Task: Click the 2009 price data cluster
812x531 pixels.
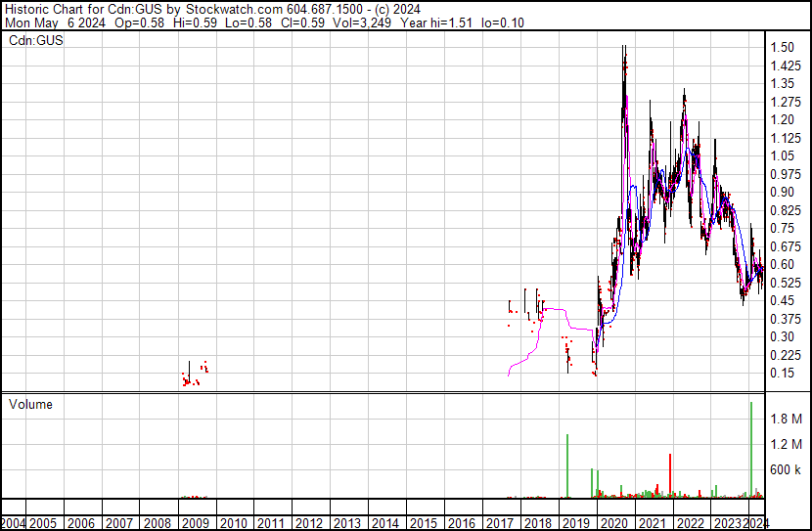Action: [195, 374]
